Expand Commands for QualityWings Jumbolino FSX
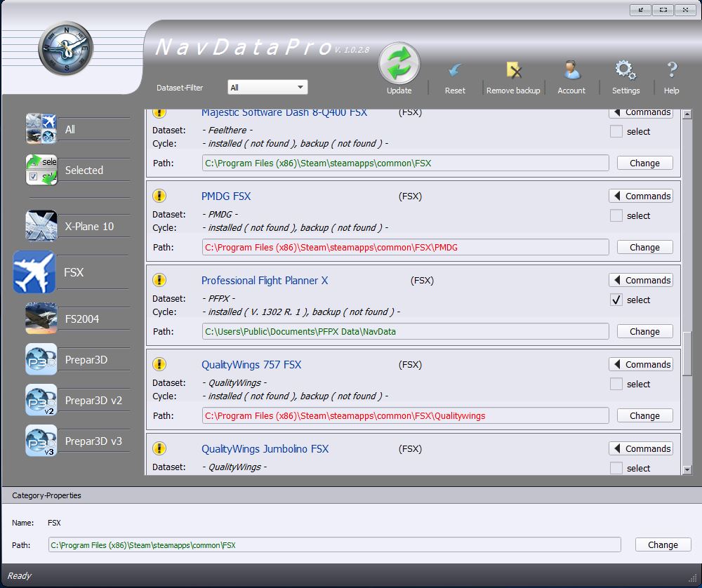 (x=641, y=448)
